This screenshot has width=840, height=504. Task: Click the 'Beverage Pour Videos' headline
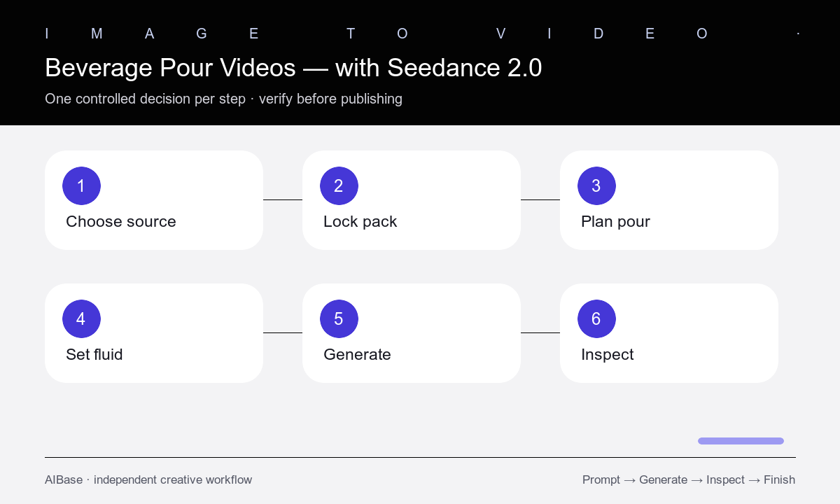point(293,68)
